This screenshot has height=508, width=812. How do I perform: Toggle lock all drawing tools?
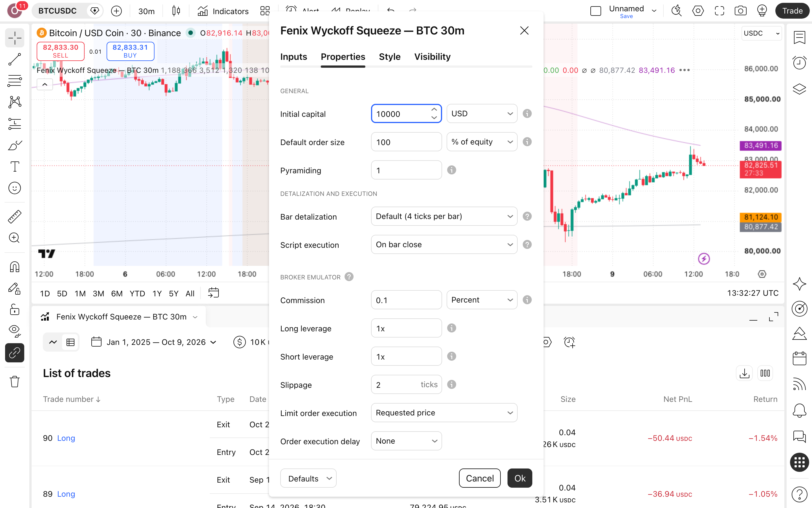(14, 309)
